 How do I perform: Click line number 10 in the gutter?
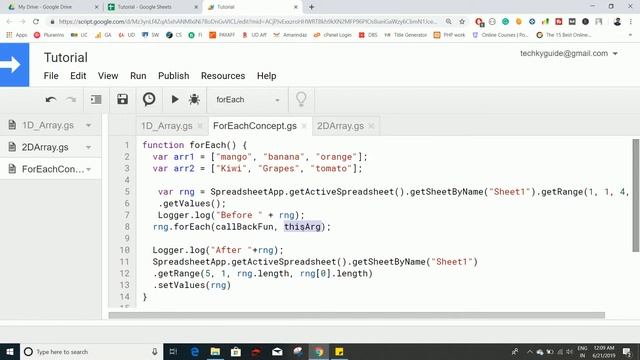tap(125, 250)
